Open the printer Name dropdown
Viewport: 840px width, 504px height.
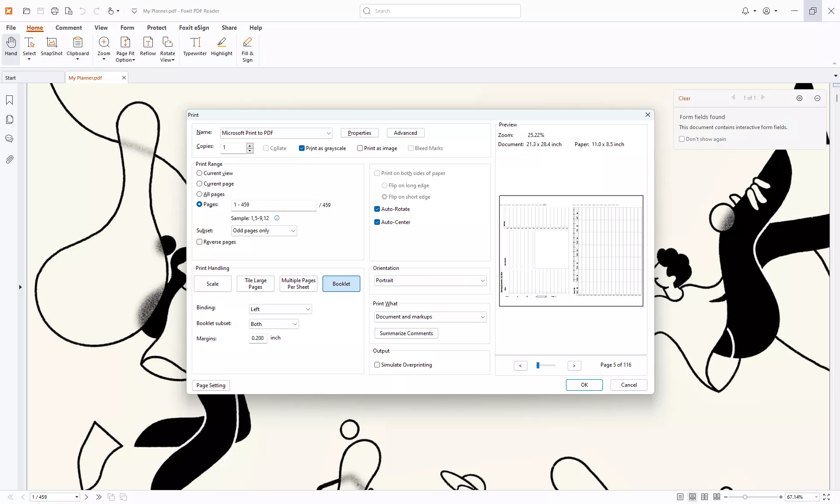pyautogui.click(x=328, y=133)
